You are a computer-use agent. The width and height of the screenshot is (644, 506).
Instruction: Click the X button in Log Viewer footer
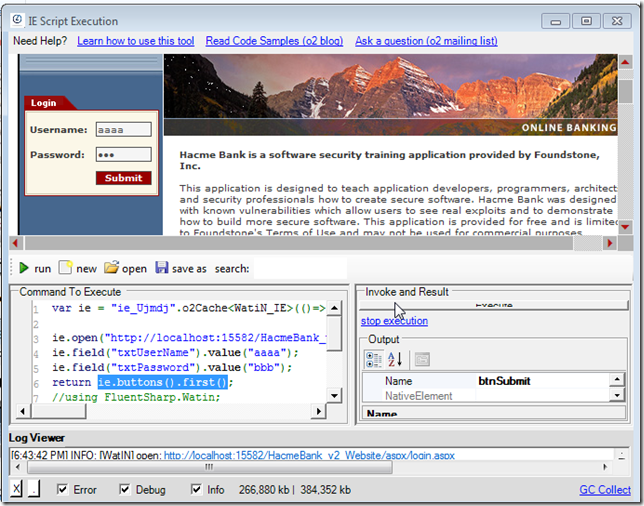16,489
